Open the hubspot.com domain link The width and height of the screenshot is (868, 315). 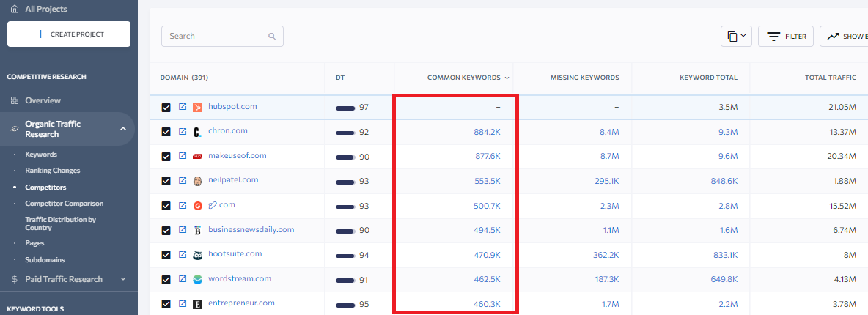tap(232, 106)
